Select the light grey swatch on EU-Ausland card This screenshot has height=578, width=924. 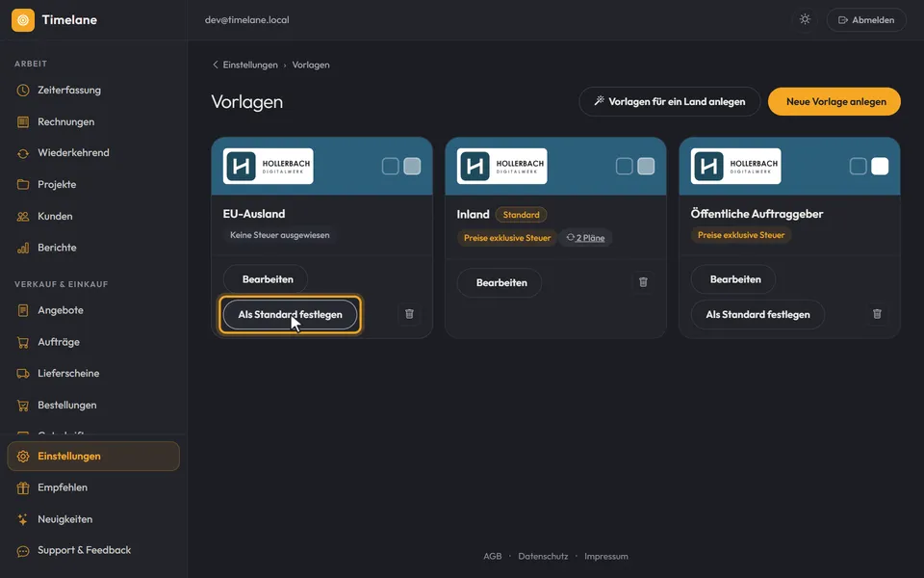412,167
